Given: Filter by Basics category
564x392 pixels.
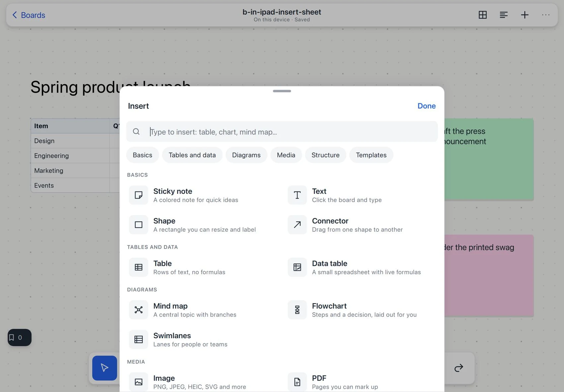Looking at the screenshot, I should [x=143, y=155].
